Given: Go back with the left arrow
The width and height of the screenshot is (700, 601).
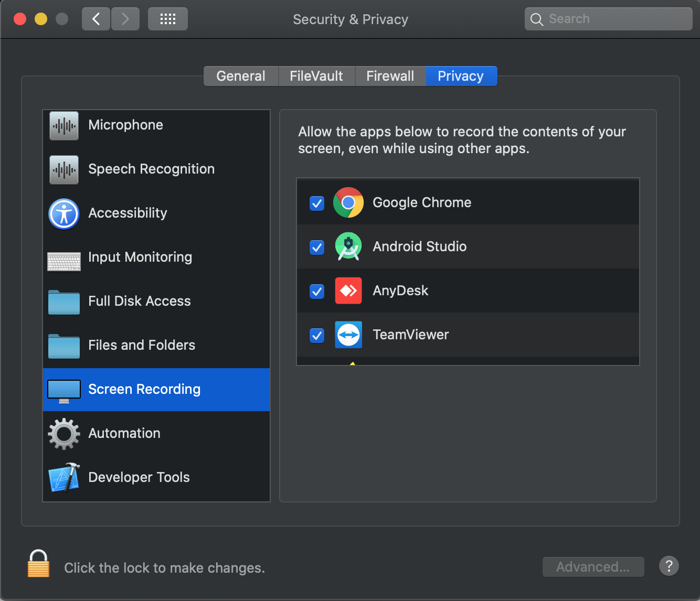Looking at the screenshot, I should 96,19.
